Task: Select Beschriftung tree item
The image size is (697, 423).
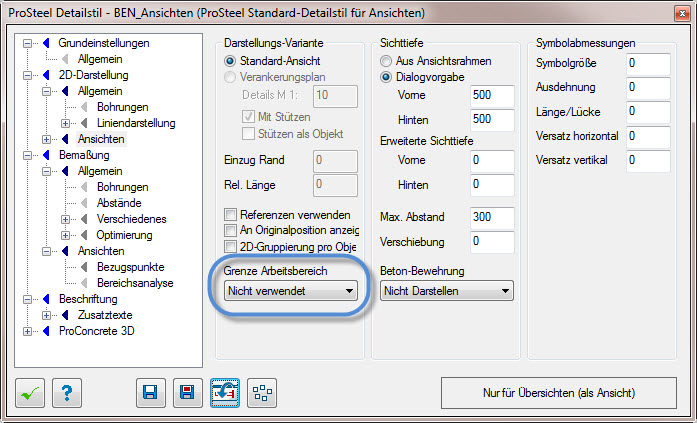Action: [88, 299]
